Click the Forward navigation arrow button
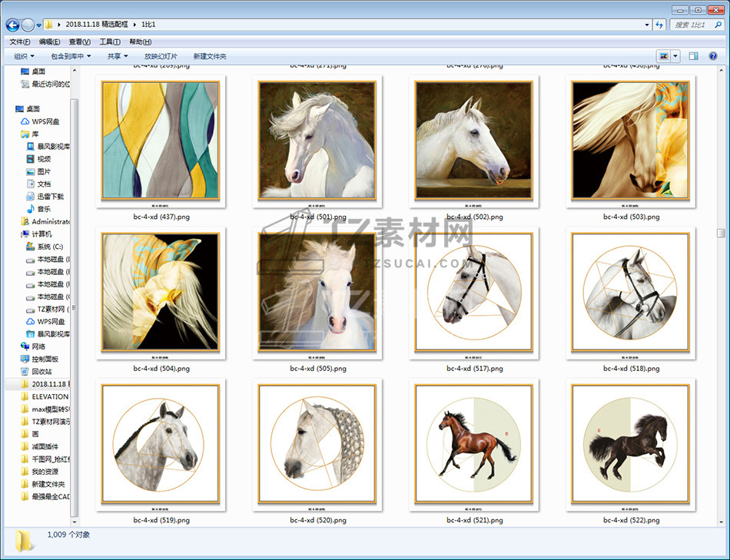Screen dimensions: 730x560 pos(28,25)
